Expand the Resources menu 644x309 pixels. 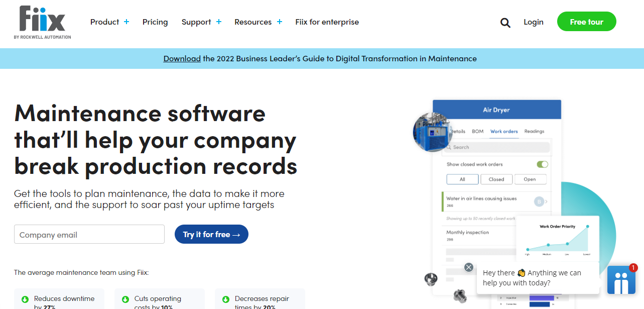pyautogui.click(x=259, y=22)
